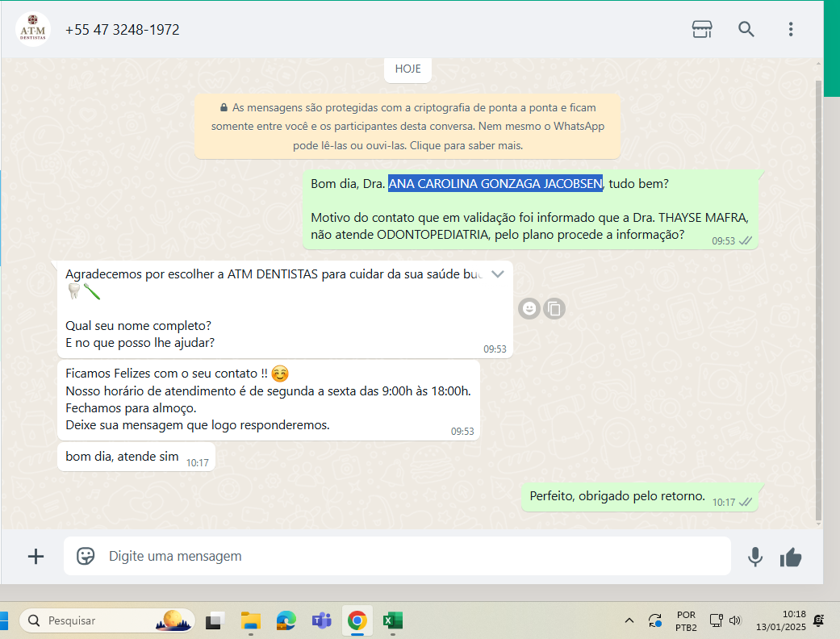Open network settings tray icon
This screenshot has width=840, height=639.
tap(717, 620)
